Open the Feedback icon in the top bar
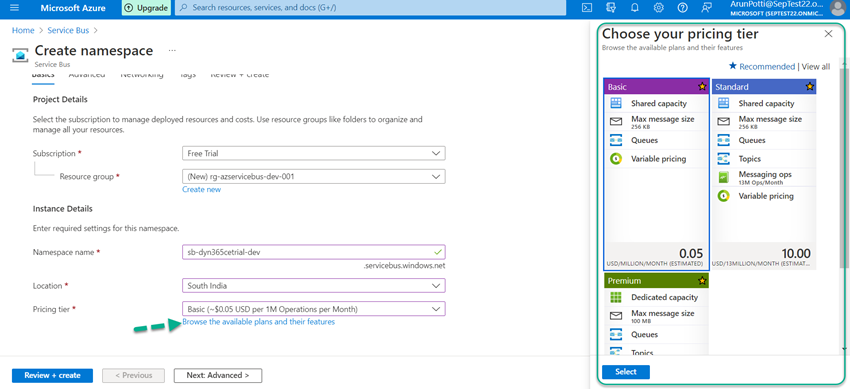The image size is (850, 389). click(x=706, y=8)
